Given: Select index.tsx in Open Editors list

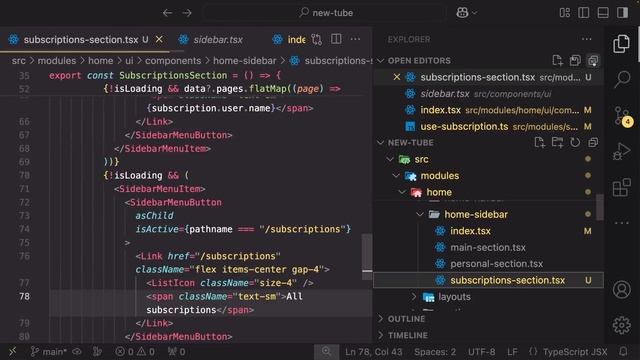Looking at the screenshot, I should 488,110.
